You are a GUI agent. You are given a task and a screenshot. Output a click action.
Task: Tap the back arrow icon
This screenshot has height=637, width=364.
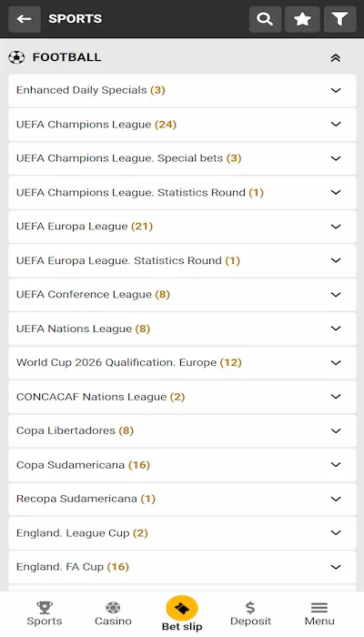coord(25,19)
